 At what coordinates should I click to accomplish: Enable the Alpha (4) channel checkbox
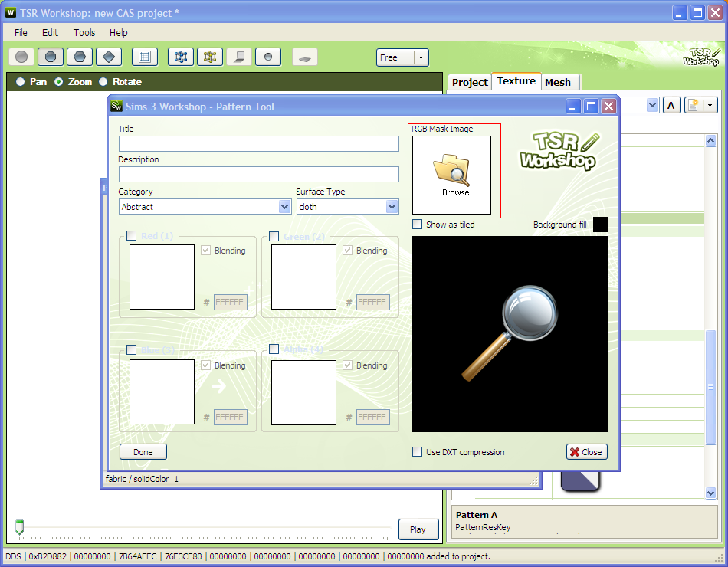tap(274, 349)
